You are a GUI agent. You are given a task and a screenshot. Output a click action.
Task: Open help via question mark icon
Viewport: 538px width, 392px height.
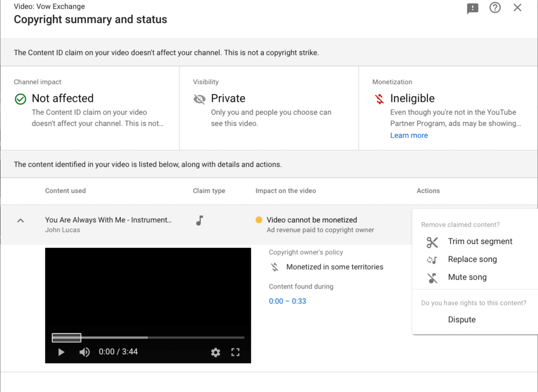[x=495, y=8]
